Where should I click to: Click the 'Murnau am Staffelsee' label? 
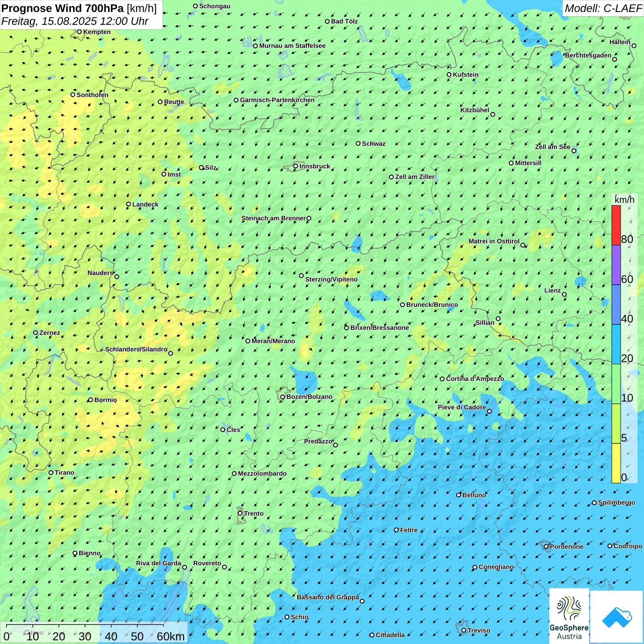[x=292, y=46]
